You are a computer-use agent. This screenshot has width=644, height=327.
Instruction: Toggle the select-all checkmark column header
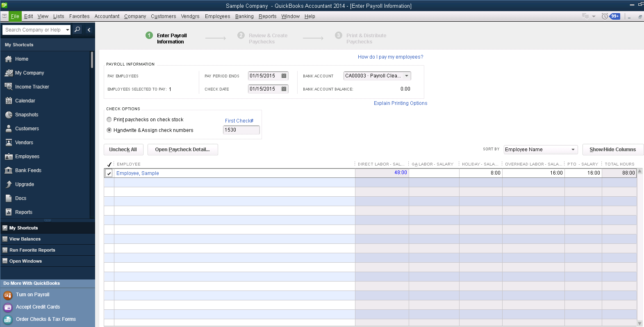tap(109, 164)
